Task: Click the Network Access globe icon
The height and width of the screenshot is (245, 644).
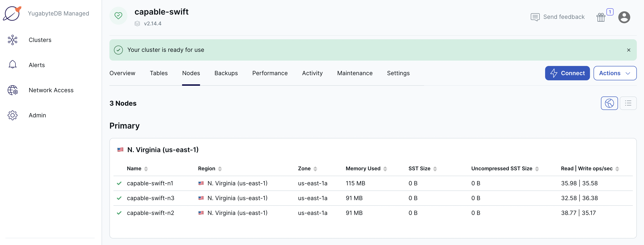Action: click(x=12, y=90)
